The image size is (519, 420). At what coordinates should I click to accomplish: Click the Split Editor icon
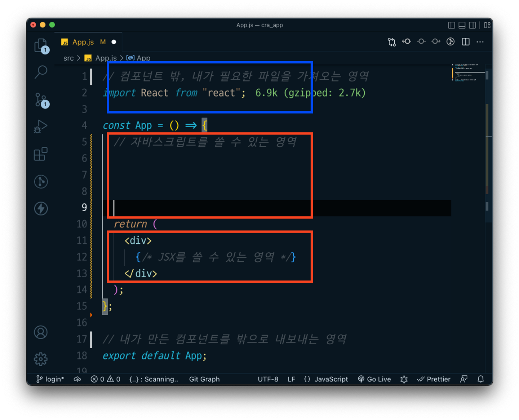click(x=465, y=41)
